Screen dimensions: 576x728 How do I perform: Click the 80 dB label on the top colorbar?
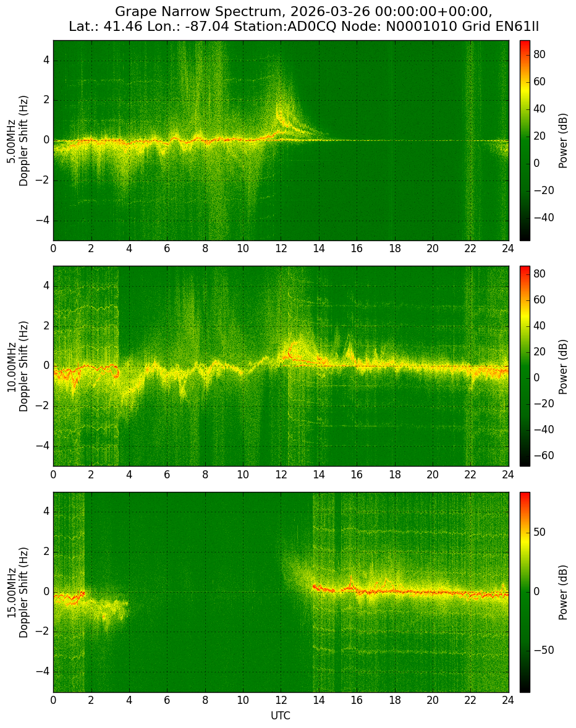[540, 54]
